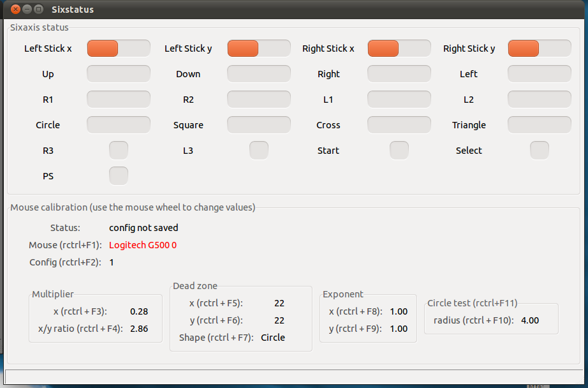Click the Circle test radius value 4.00
Screen dimensions: 588x388
pyautogui.click(x=530, y=320)
